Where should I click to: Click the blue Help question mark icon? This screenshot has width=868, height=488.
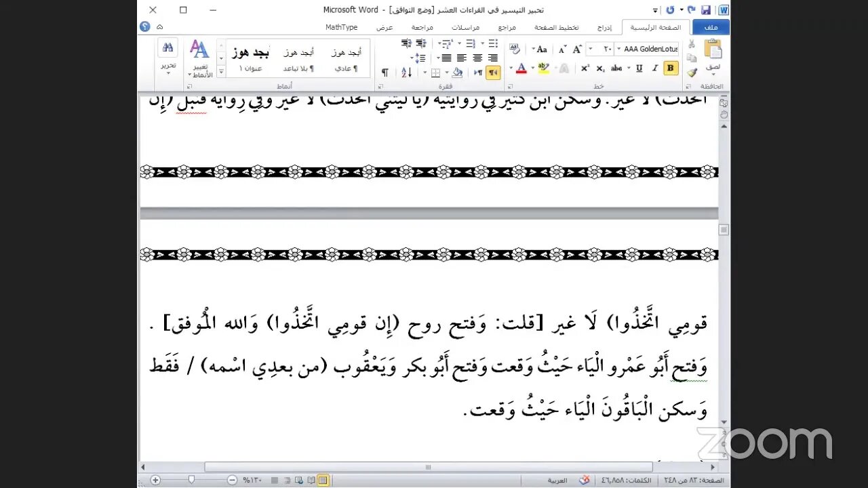tap(144, 26)
